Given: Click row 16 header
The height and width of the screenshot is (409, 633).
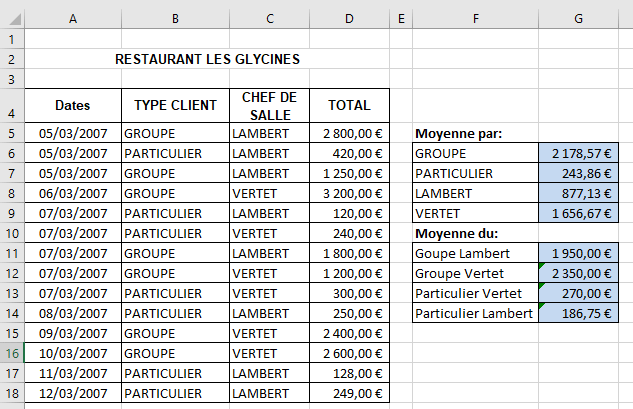Looking at the screenshot, I should point(11,353).
